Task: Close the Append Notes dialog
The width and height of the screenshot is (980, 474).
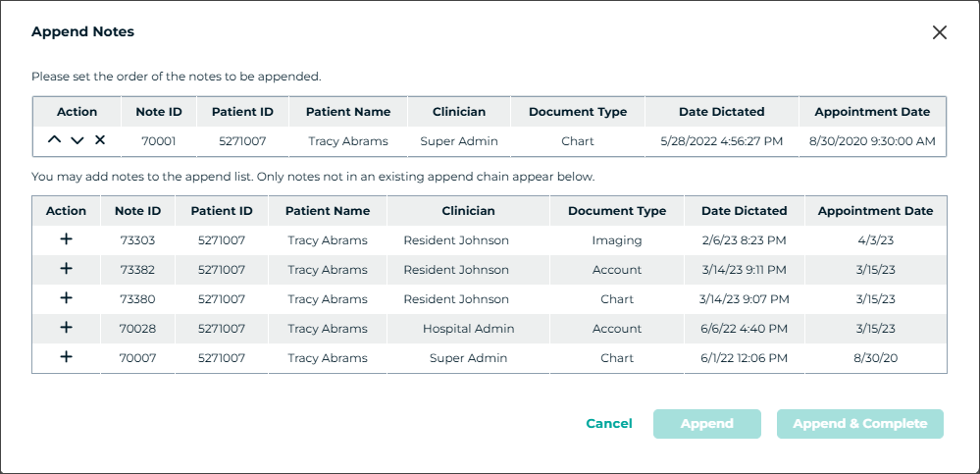Action: coord(939,32)
